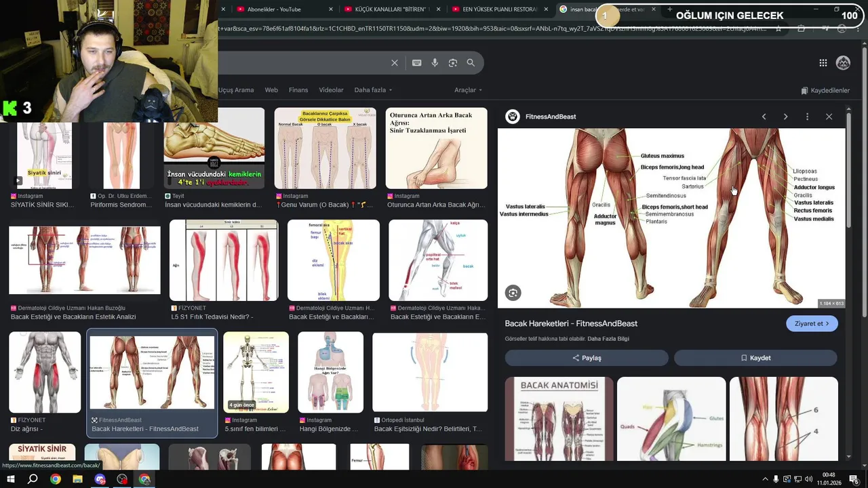Image resolution: width=868 pixels, height=488 pixels.
Task: Open the Google apps grid
Action: [823, 63]
